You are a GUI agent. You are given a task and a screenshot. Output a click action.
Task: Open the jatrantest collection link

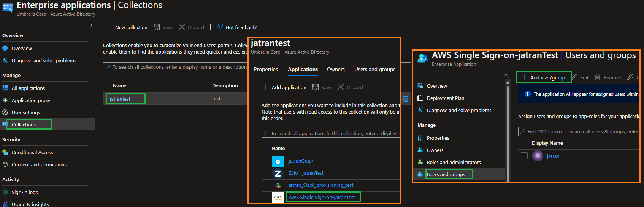(x=120, y=99)
